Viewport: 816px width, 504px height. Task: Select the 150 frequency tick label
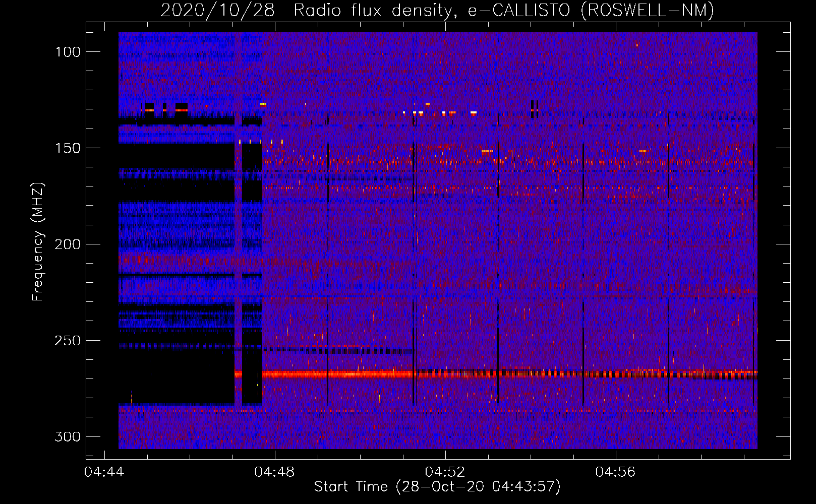coord(68,148)
